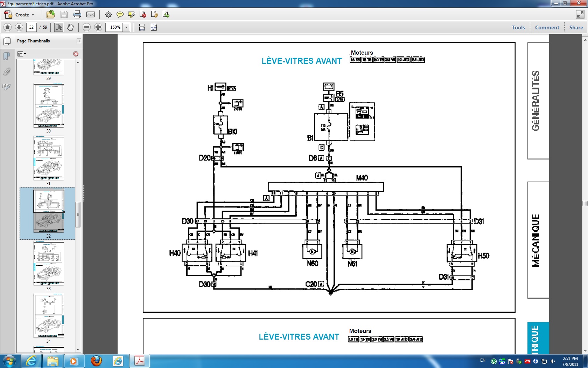Click the email envelope icon

point(91,14)
